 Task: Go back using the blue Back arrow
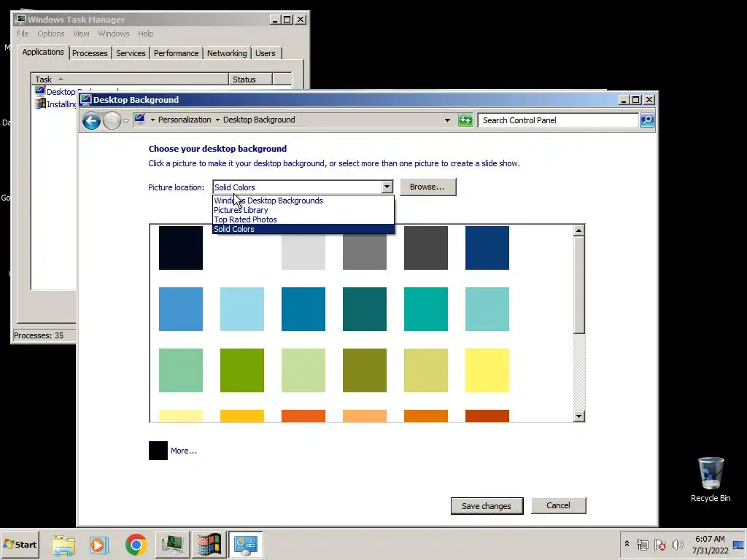(91, 120)
